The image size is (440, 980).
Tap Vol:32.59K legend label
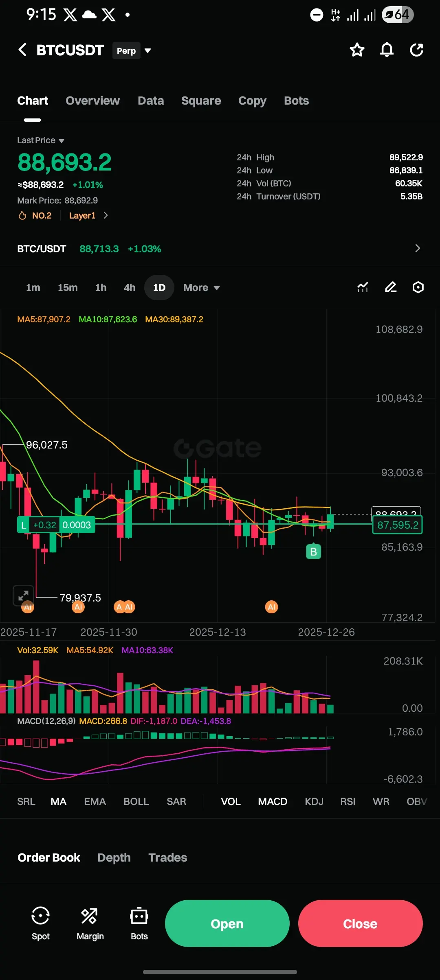(x=37, y=650)
